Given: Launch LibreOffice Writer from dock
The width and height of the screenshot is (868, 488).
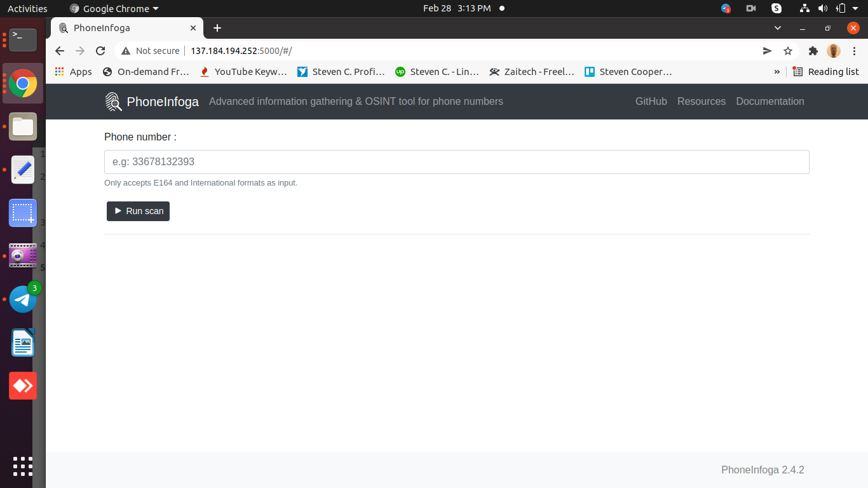Looking at the screenshot, I should point(23,342).
